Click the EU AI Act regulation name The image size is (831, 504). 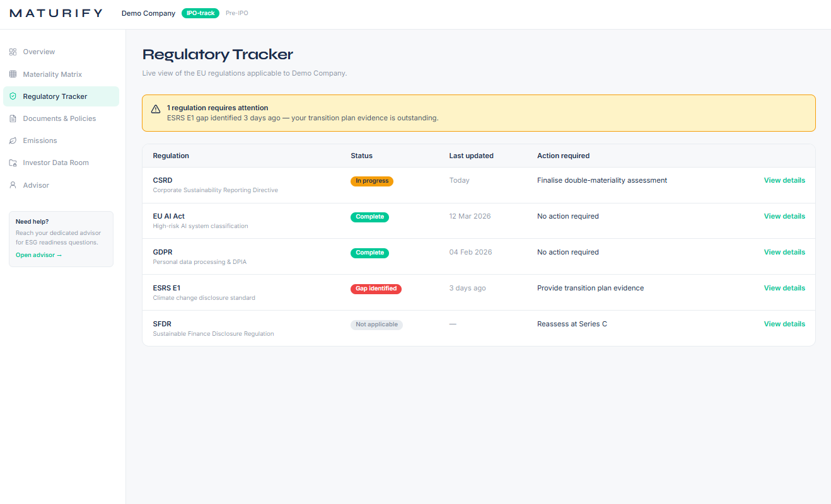(169, 216)
